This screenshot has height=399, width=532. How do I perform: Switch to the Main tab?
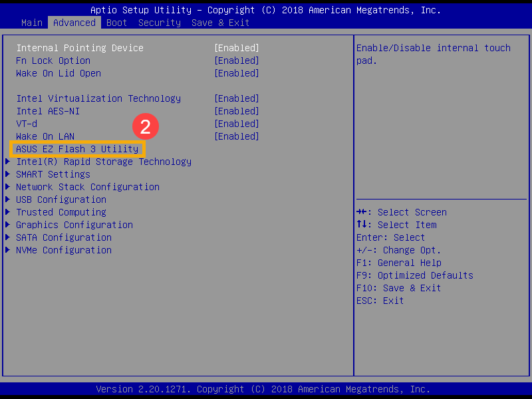(x=32, y=23)
